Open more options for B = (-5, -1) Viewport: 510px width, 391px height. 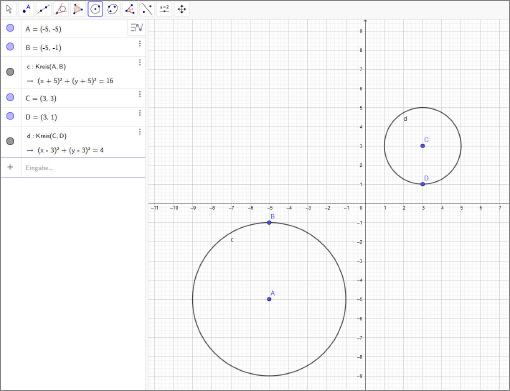[140, 44]
